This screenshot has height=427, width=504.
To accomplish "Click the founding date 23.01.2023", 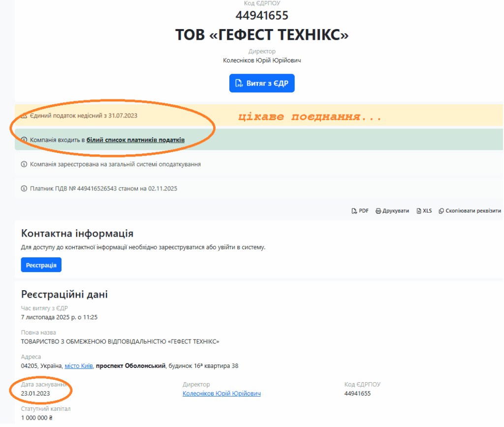I will [35, 394].
